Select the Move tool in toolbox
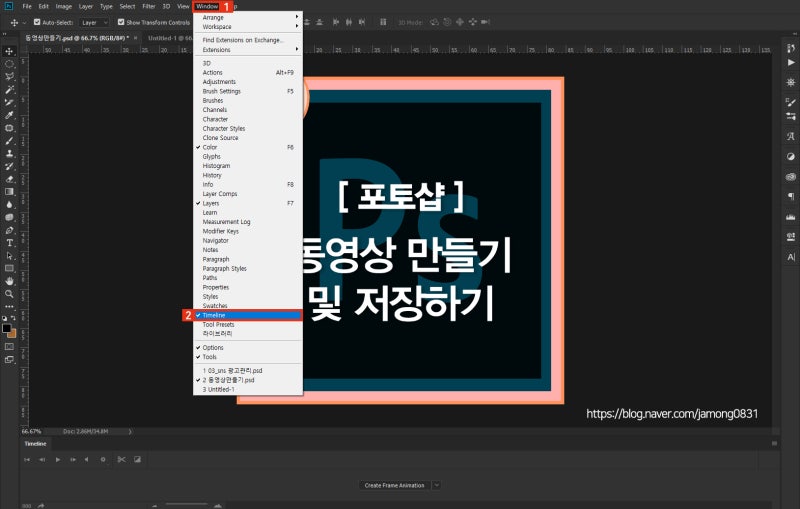Image resolution: width=800 pixels, height=509 pixels. click(x=9, y=51)
